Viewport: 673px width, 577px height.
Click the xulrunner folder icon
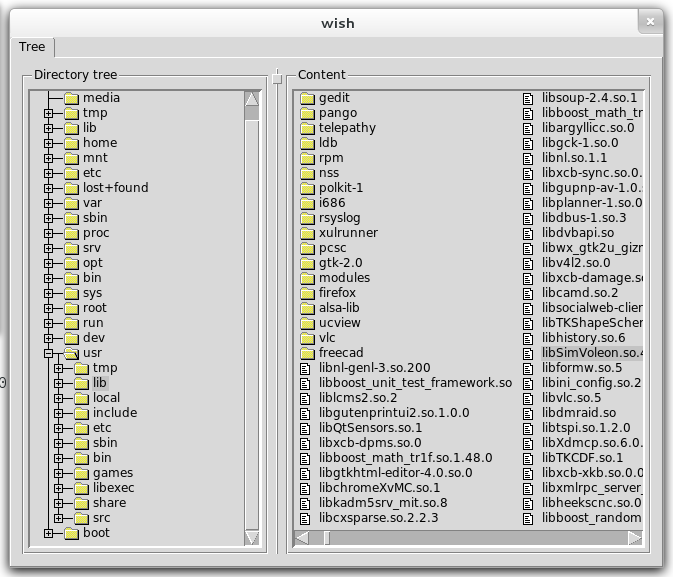coord(307,233)
